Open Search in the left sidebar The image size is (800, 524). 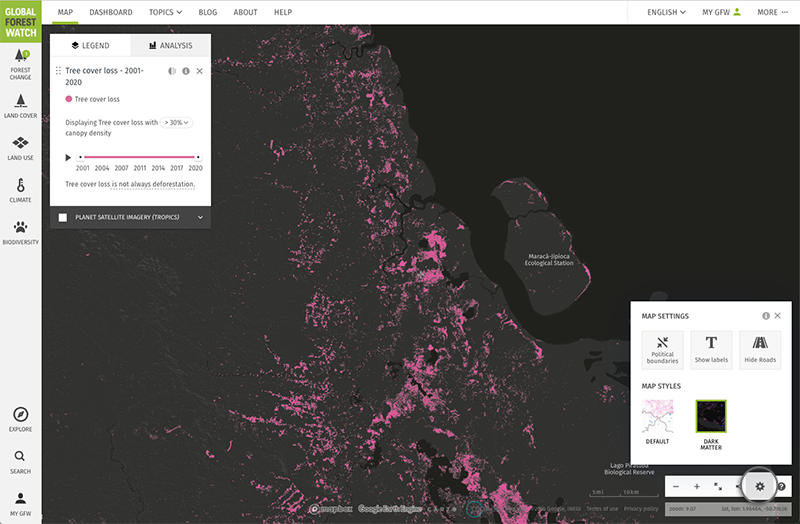pos(20,461)
